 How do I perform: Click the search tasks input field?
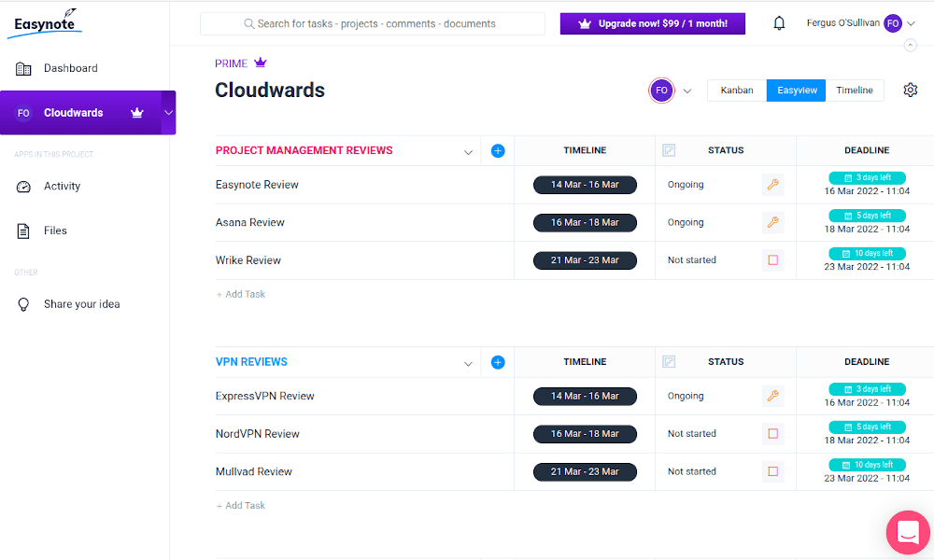(x=373, y=24)
